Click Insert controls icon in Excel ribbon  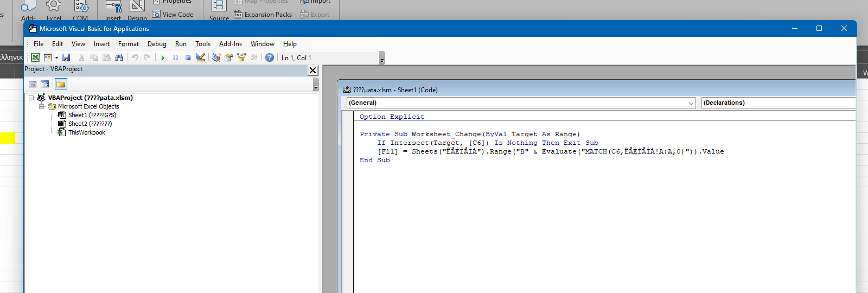point(113,5)
